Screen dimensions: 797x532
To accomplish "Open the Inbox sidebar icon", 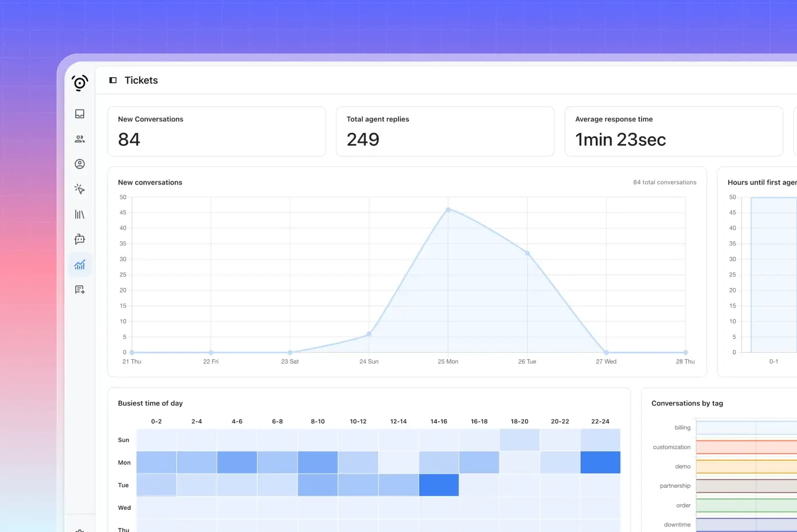I will coord(80,114).
